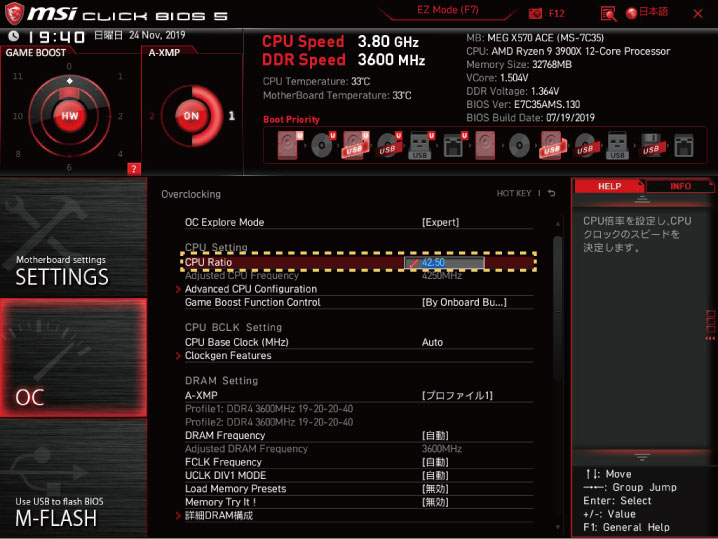
Task: Click the 19:40 system time display
Action: coord(57,37)
